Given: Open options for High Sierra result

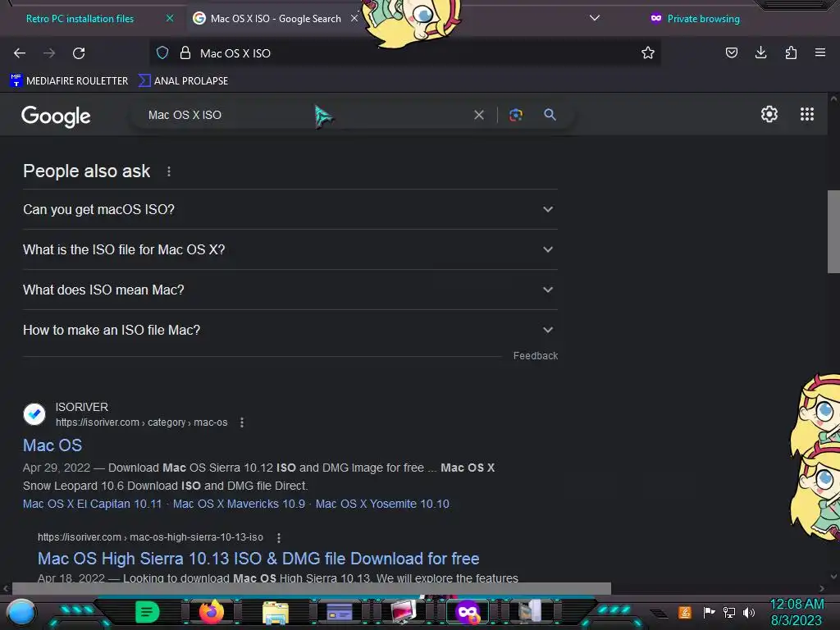Looking at the screenshot, I should 279,537.
